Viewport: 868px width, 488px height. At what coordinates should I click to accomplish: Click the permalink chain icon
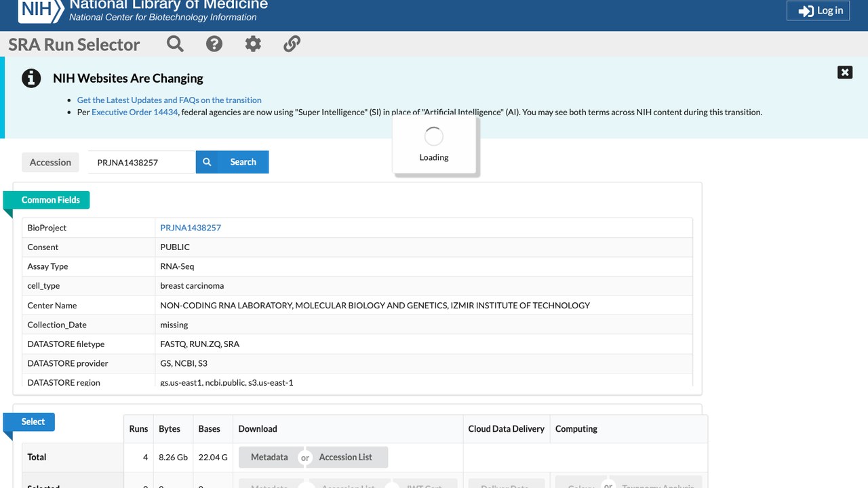pos(292,44)
